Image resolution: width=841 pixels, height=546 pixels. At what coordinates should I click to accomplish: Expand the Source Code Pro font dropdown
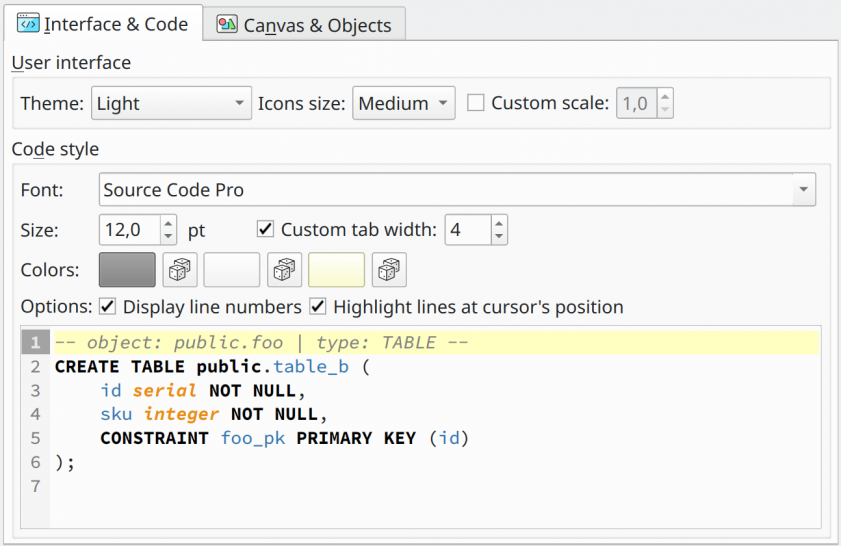point(457,189)
